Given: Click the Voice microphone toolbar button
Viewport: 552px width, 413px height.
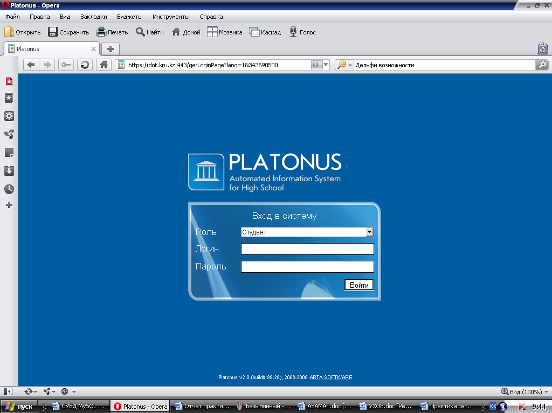Looking at the screenshot, I should tap(302, 32).
